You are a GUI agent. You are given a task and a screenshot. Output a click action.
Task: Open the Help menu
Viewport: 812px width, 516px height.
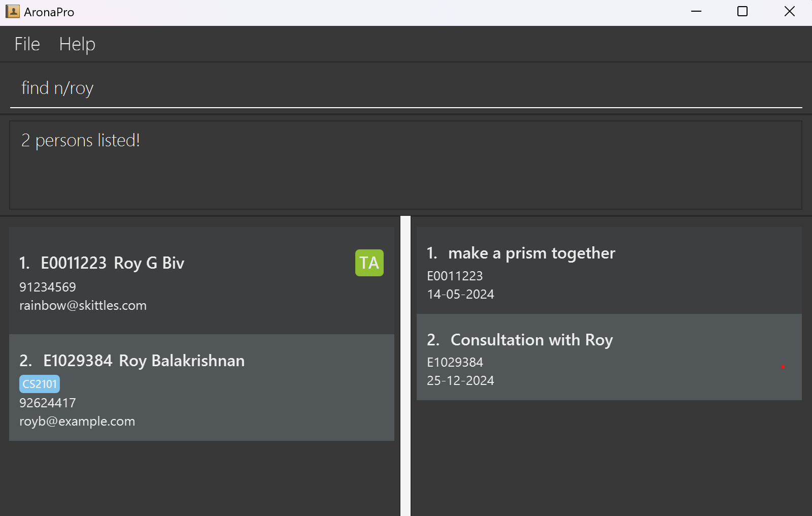click(x=77, y=44)
